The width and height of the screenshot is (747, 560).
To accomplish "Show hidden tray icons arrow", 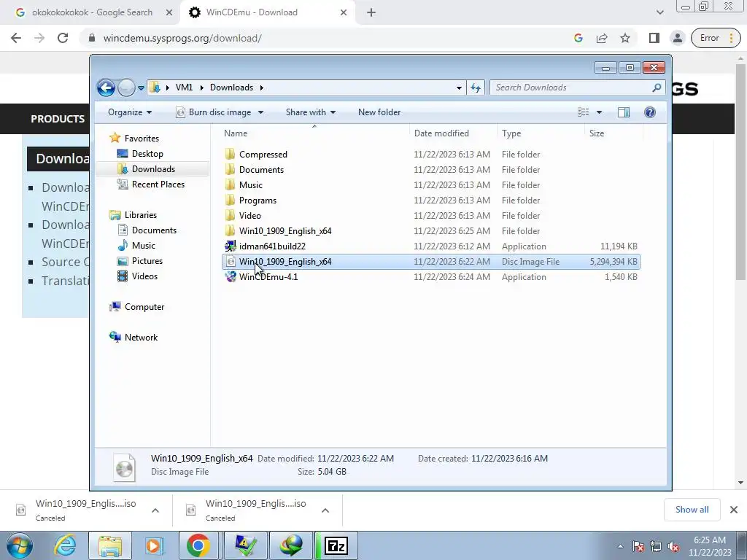I will [620, 546].
